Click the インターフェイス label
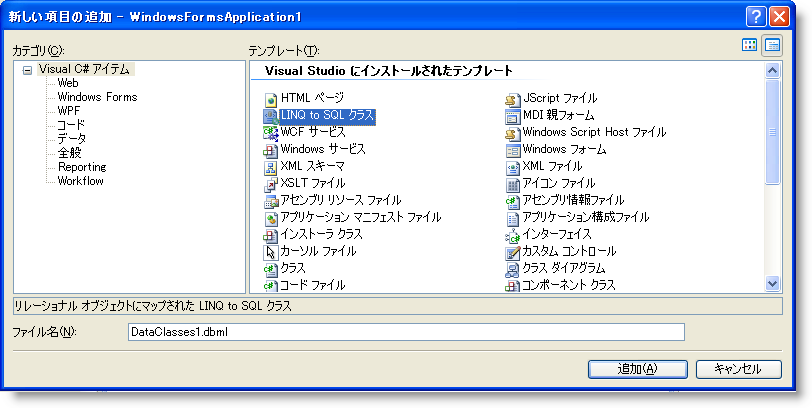The height and width of the screenshot is (408, 812). click(557, 235)
